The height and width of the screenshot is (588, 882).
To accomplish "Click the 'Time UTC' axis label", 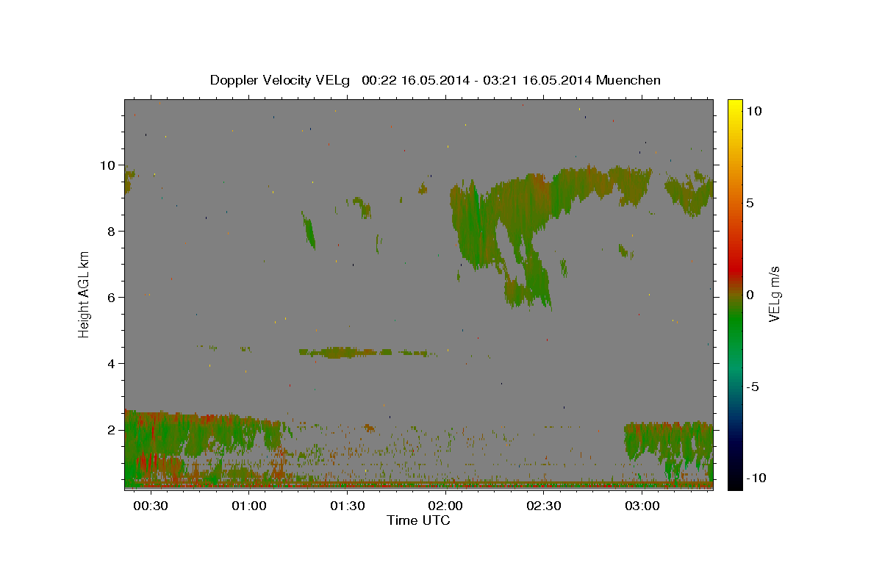I will (x=418, y=520).
